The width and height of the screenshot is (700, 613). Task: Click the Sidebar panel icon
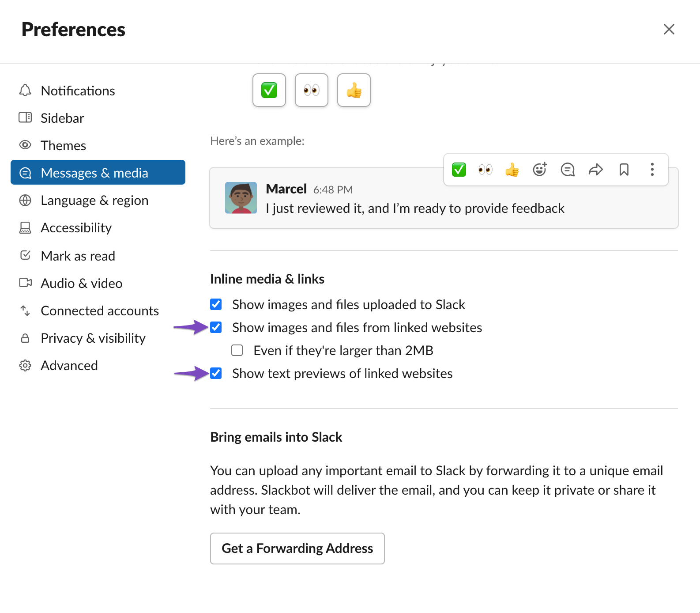tap(25, 117)
